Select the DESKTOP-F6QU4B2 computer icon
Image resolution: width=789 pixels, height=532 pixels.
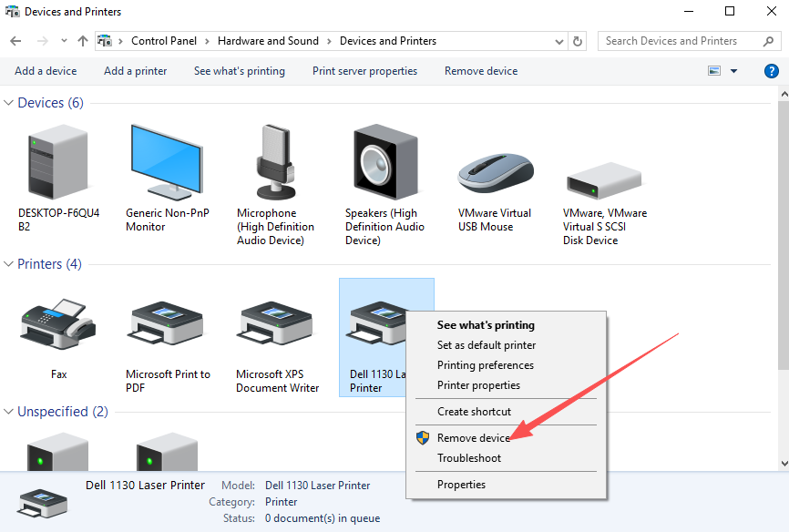pyautogui.click(x=58, y=162)
